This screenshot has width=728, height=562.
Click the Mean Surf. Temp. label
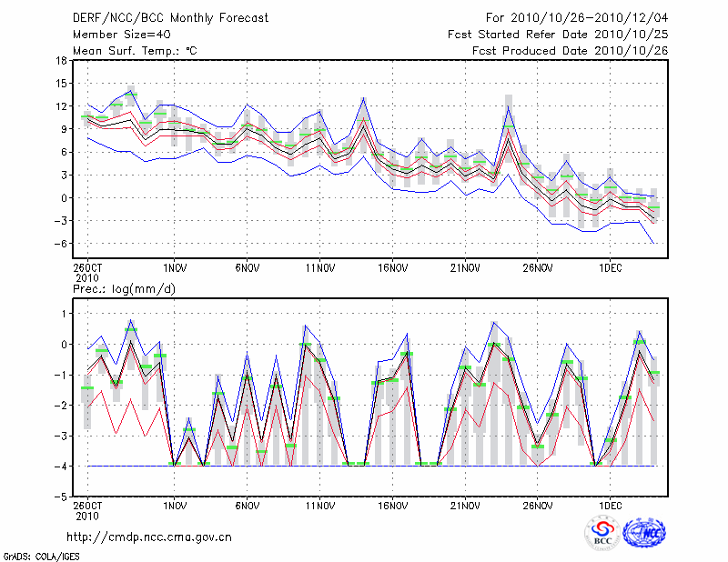pyautogui.click(x=135, y=51)
